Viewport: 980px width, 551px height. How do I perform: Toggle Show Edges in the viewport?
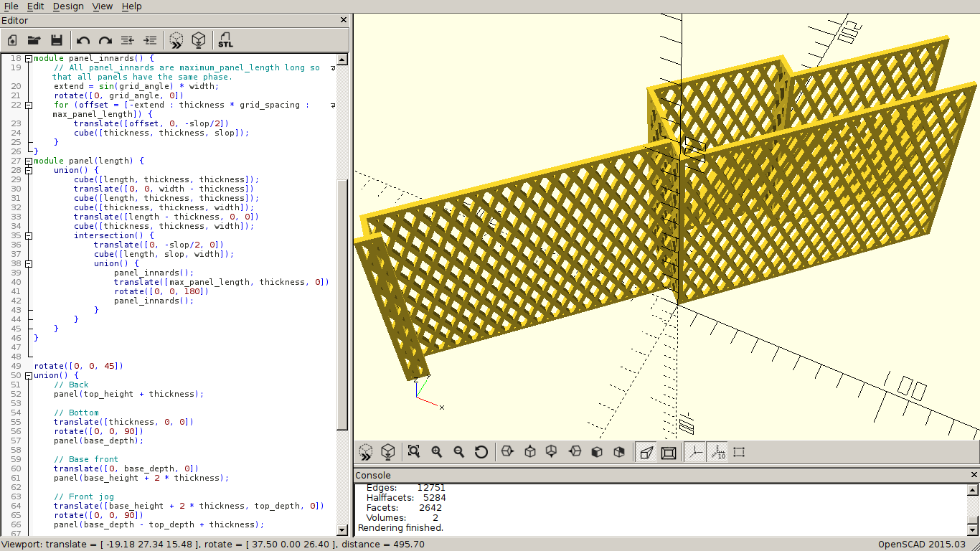(x=739, y=452)
